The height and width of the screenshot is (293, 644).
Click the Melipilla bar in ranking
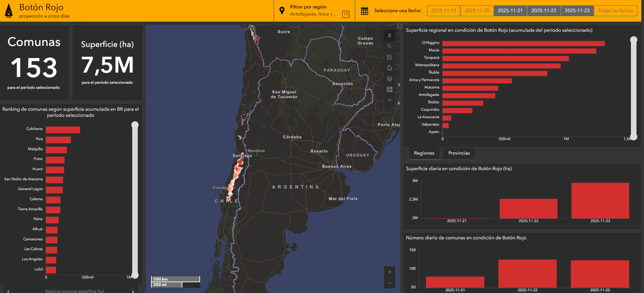[56, 150]
